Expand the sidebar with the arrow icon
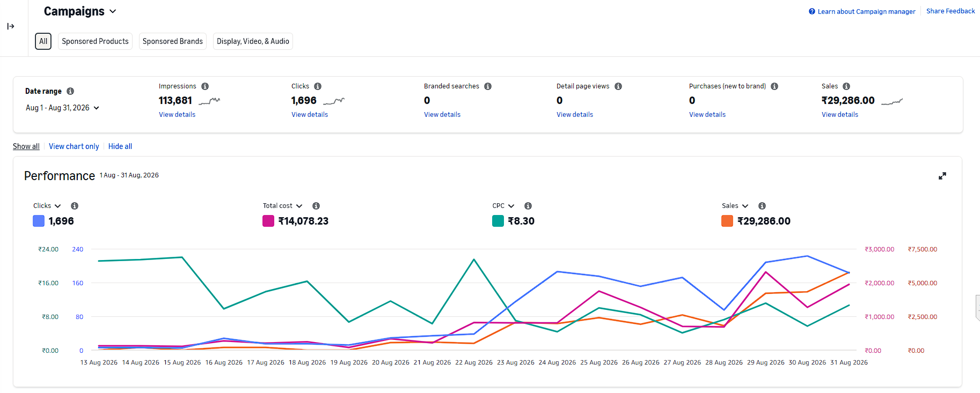This screenshot has height=393, width=980. tap(11, 26)
